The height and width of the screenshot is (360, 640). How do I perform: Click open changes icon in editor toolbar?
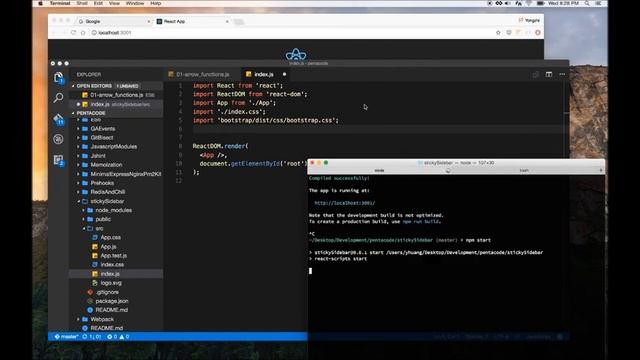pyautogui.click(x=536, y=74)
